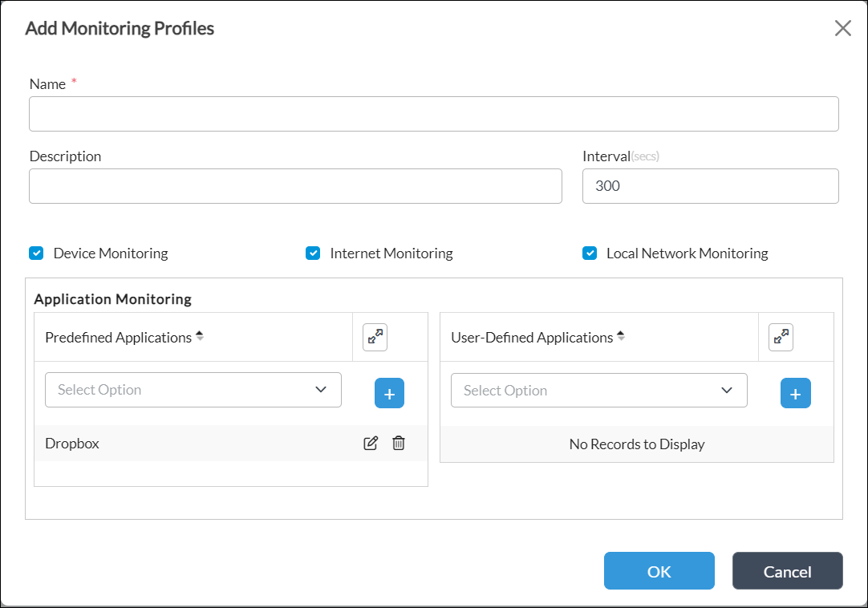Image resolution: width=868 pixels, height=608 pixels.
Task: Click into the Name text field
Action: coord(433,114)
